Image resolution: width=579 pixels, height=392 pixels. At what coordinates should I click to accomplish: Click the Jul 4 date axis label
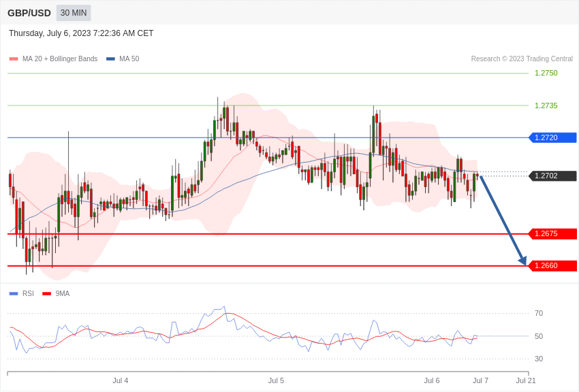pyautogui.click(x=121, y=380)
